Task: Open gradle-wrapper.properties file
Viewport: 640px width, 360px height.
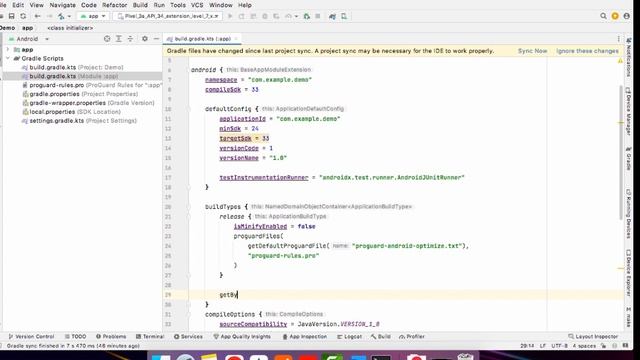Action: 88,103
